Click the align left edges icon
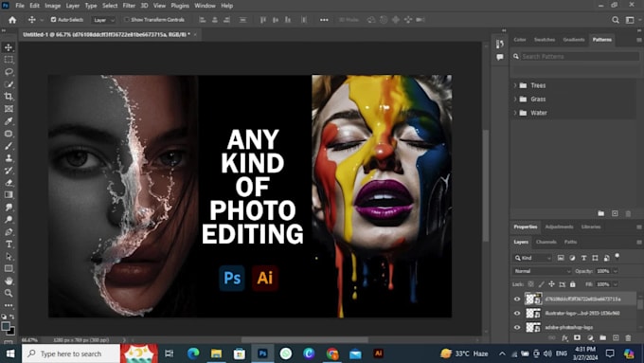 [x=202, y=20]
